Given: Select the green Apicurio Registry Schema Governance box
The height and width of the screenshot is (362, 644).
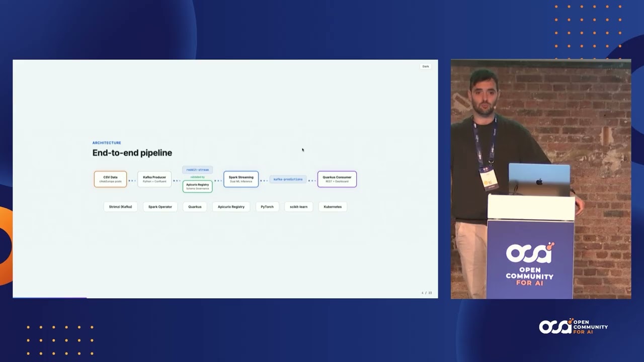Looking at the screenshot, I should point(197,186).
